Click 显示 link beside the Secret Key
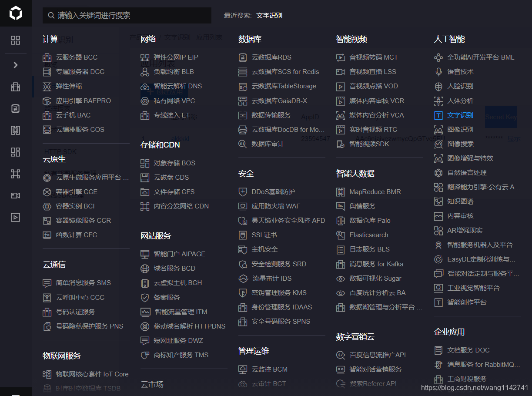Viewport: 532px width, 396px height. click(x=514, y=138)
